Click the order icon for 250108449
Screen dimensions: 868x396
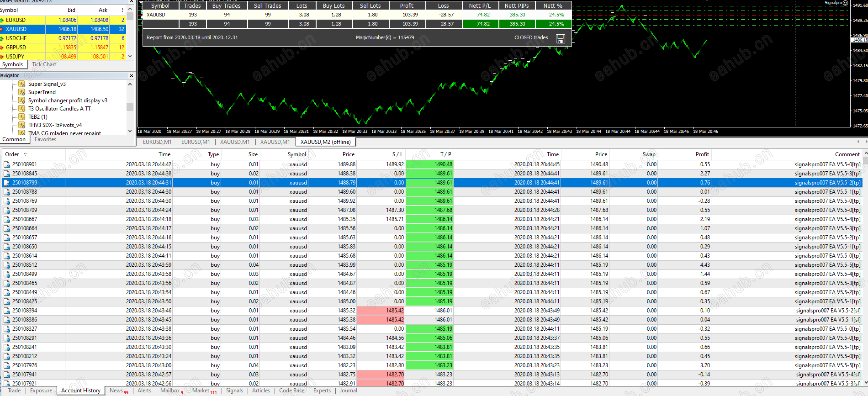[7, 292]
